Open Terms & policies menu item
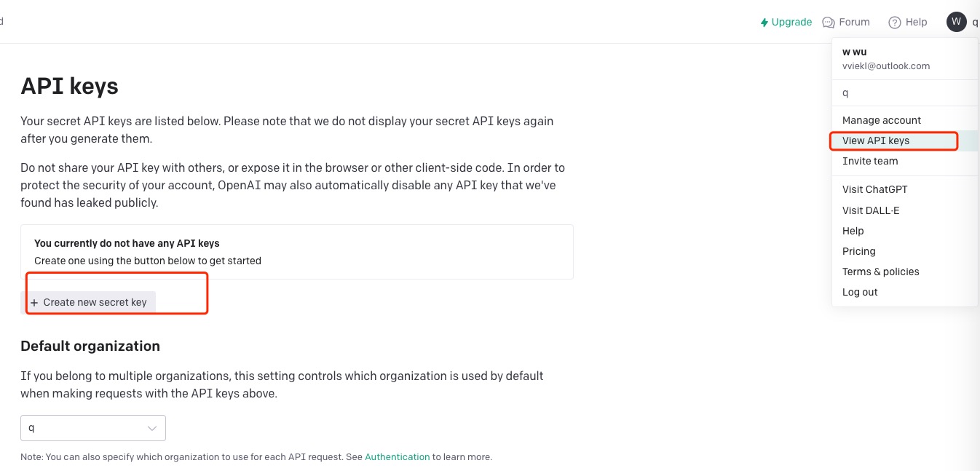The height and width of the screenshot is (471, 980). pos(880,272)
